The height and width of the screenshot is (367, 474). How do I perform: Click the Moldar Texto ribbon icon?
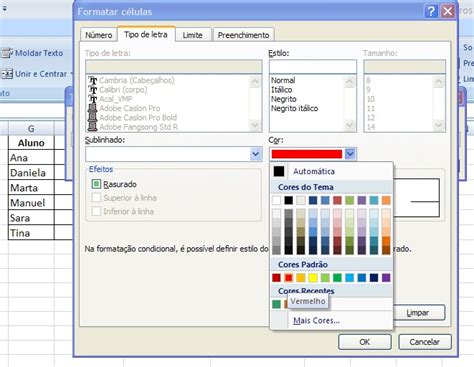click(7, 53)
